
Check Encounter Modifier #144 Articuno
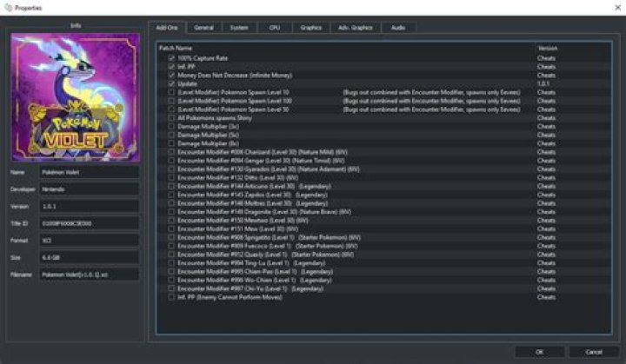171,187
